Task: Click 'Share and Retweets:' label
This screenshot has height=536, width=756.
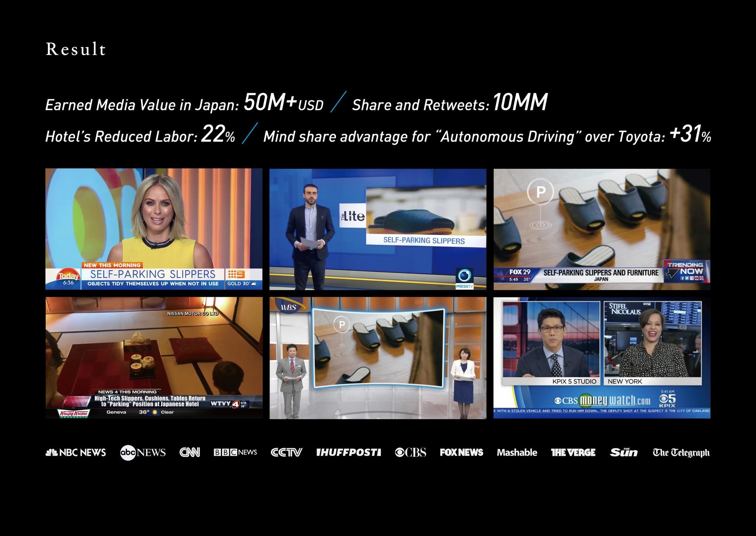Action: click(420, 105)
